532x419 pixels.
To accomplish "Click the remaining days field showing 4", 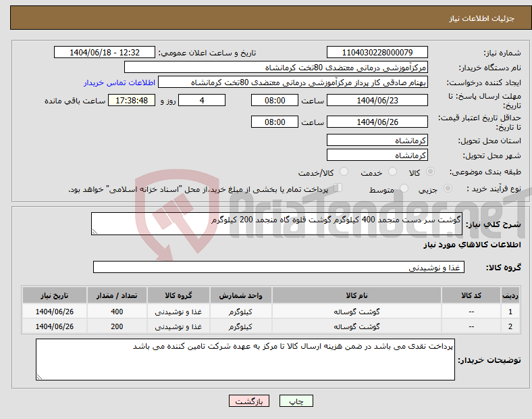I will pos(202,100).
